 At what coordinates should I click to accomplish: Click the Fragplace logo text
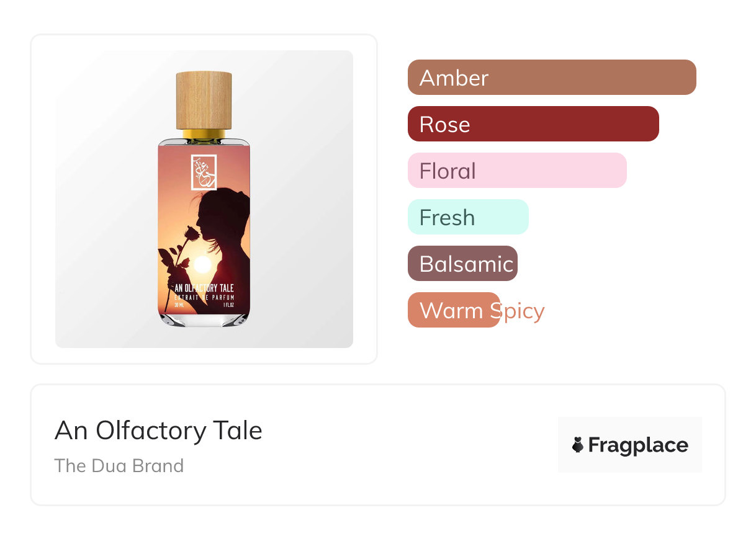point(638,445)
